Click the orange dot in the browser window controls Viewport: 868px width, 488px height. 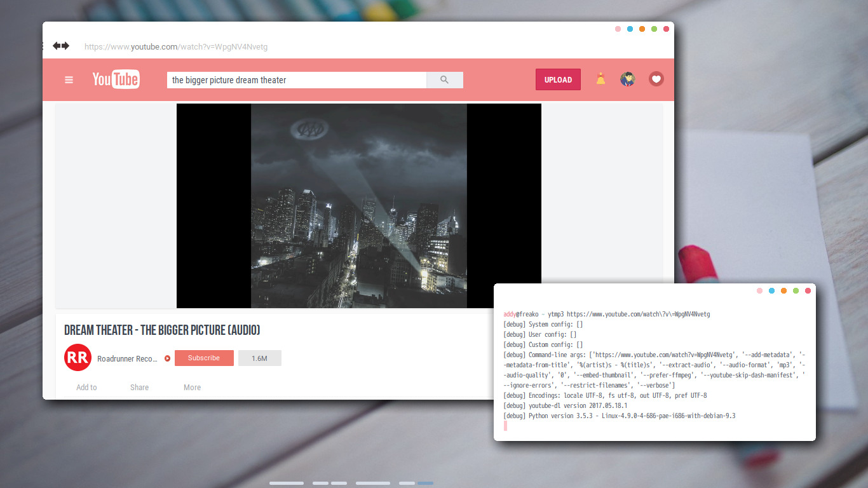(642, 29)
